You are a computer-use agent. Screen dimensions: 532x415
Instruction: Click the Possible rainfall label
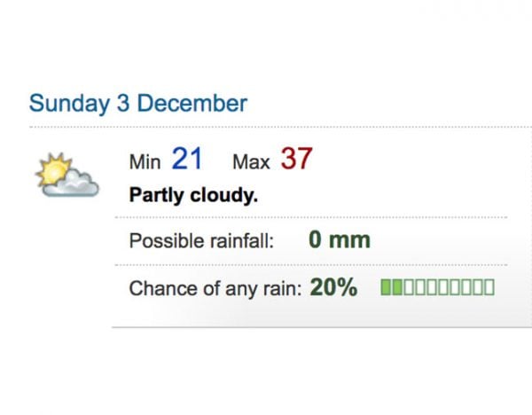pos(201,241)
